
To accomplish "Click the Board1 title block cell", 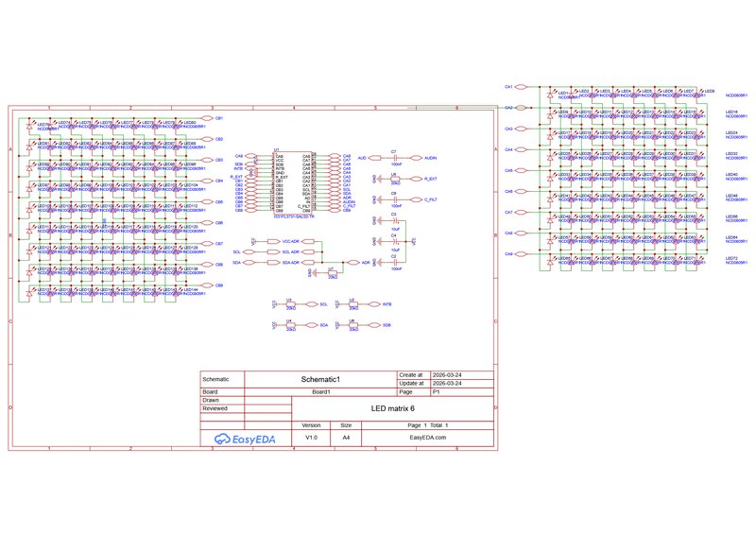I will pos(320,391).
